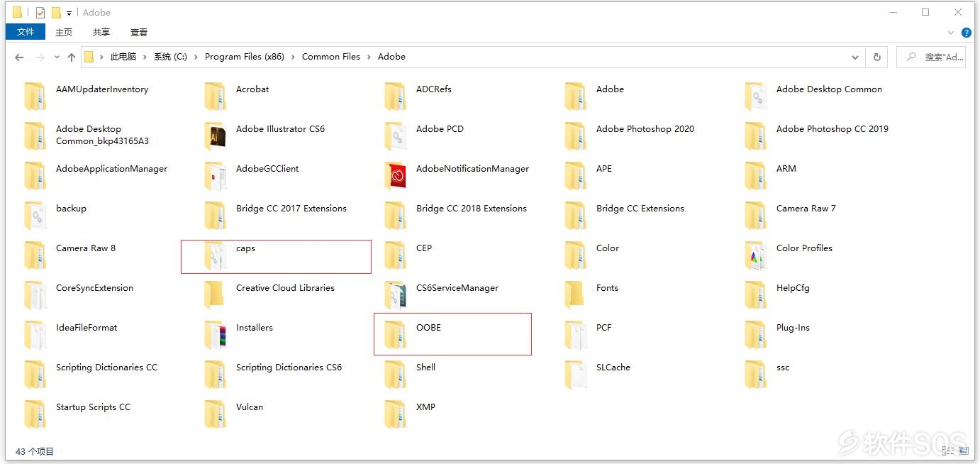This screenshot has width=980, height=464.
Task: Click the new folder quick access icon
Action: click(56, 12)
